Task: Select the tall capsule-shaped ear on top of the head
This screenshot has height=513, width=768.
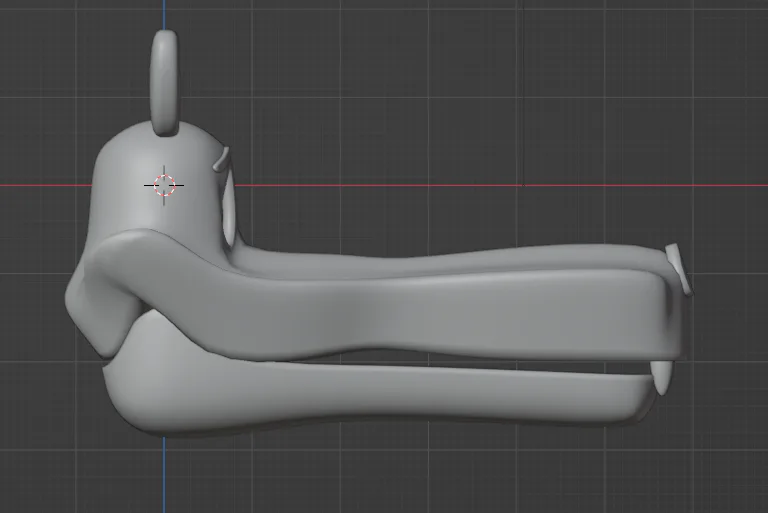Action: [165, 83]
